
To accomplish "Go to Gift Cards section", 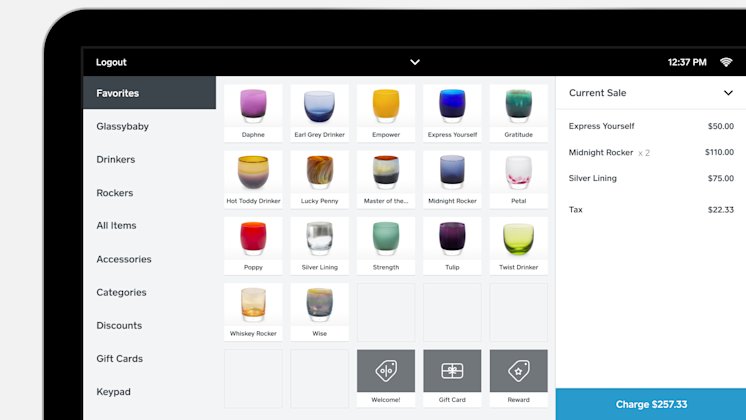I will pos(149,359).
